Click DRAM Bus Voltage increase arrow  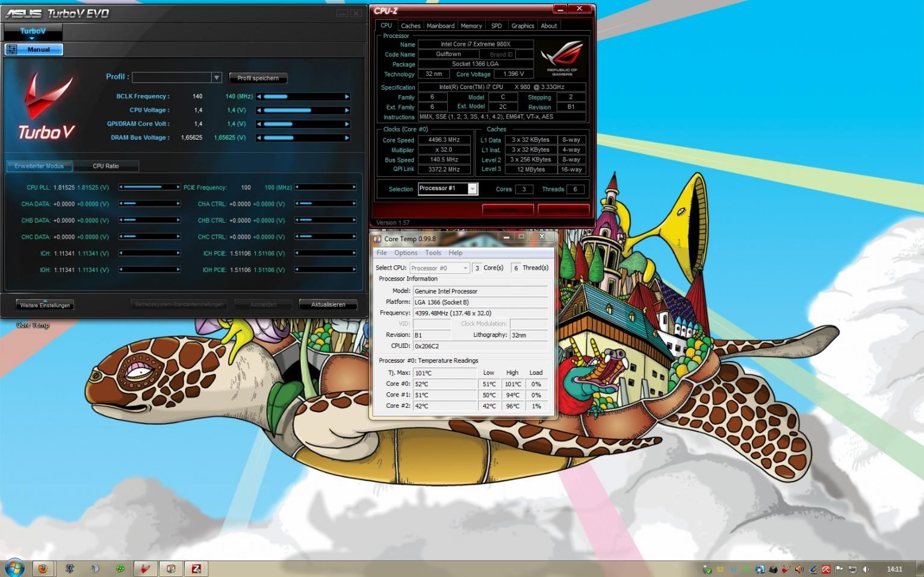click(347, 138)
